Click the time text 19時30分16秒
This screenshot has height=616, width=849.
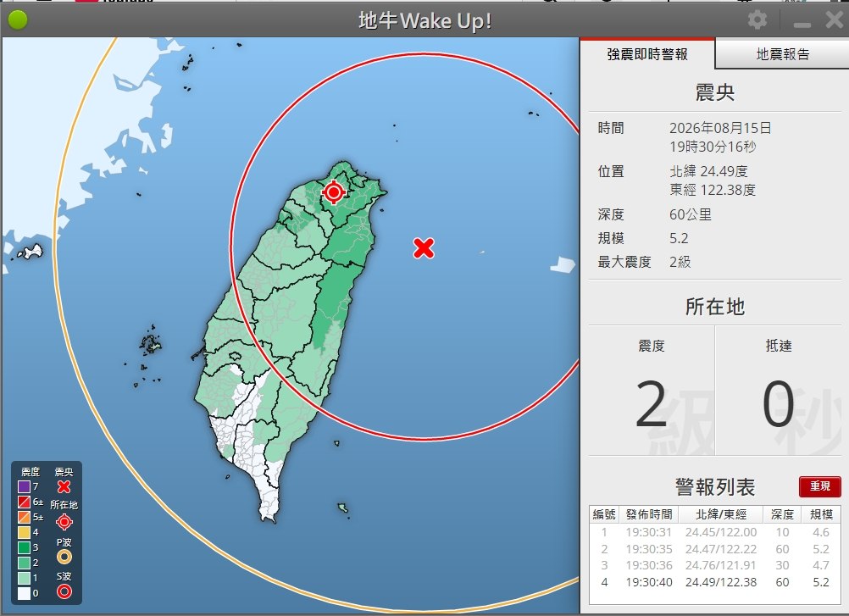[713, 147]
